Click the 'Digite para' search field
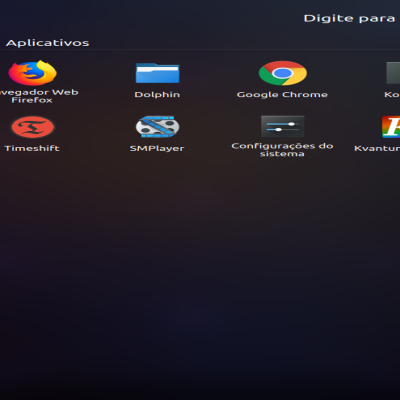This screenshot has width=400, height=400. point(350,18)
